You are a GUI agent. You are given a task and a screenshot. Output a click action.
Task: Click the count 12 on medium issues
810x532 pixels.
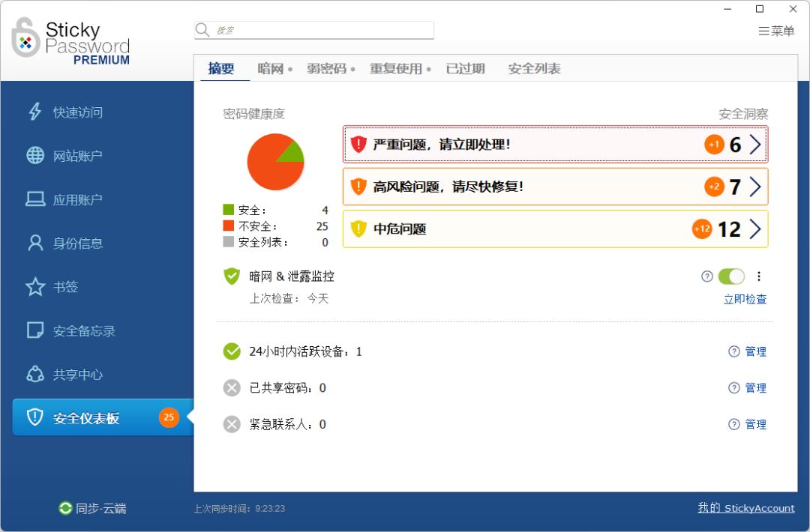[730, 229]
